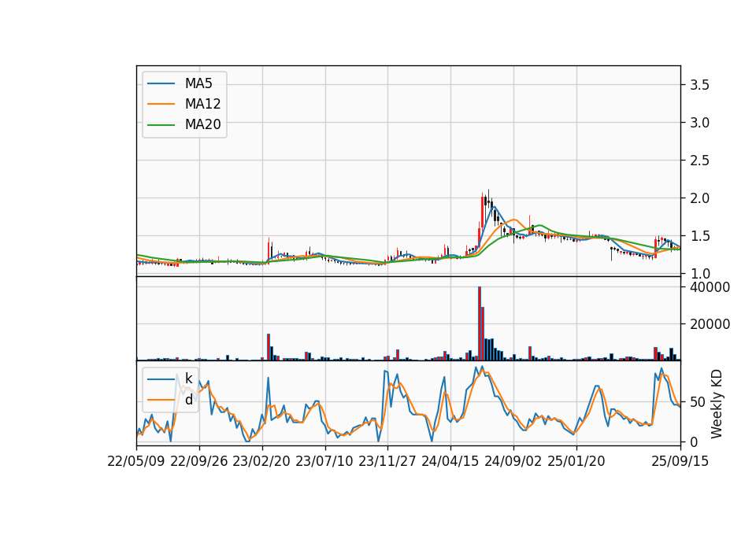Screen dimensions: 756x543
Task: Click the green MA20 legend line sample
Action: 161,124
